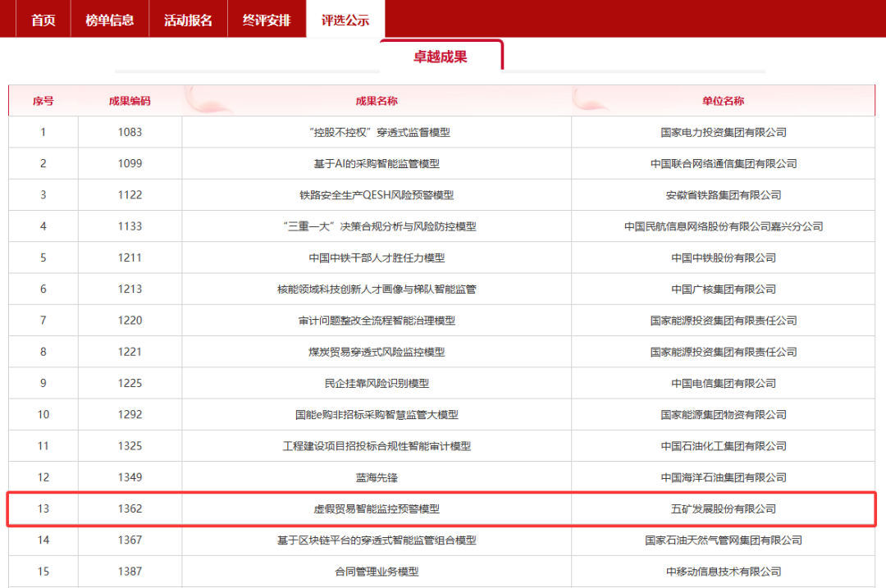Viewport: 886px width, 588px height.
Task: Click the 成果编码 column header
Action: pyautogui.click(x=129, y=100)
